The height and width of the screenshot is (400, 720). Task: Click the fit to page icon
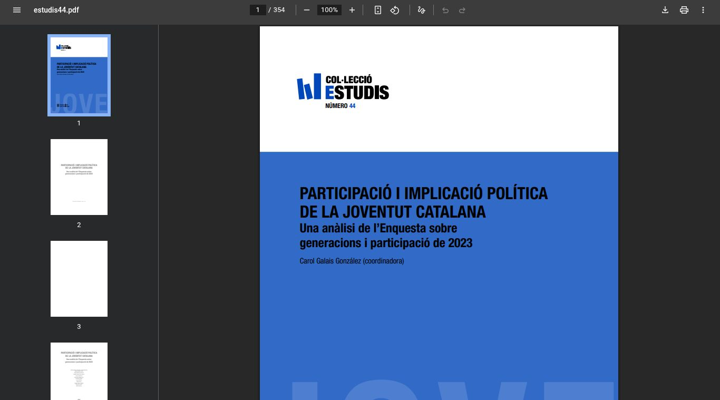(378, 10)
